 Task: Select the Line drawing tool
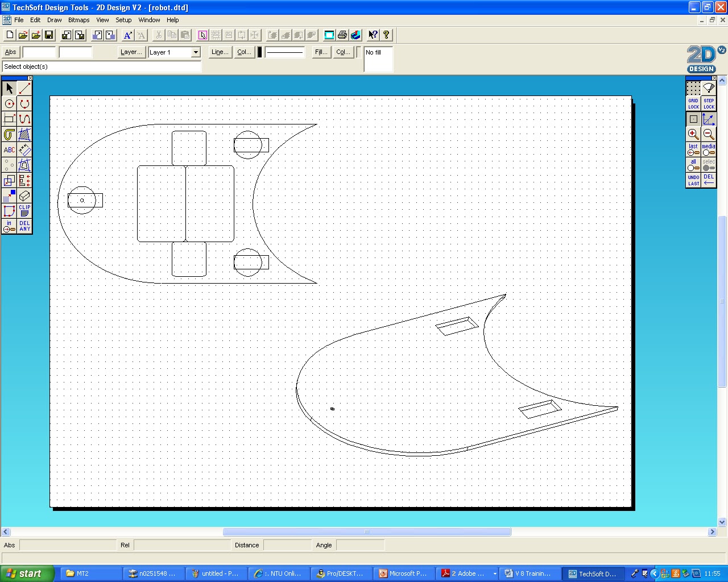pos(24,88)
